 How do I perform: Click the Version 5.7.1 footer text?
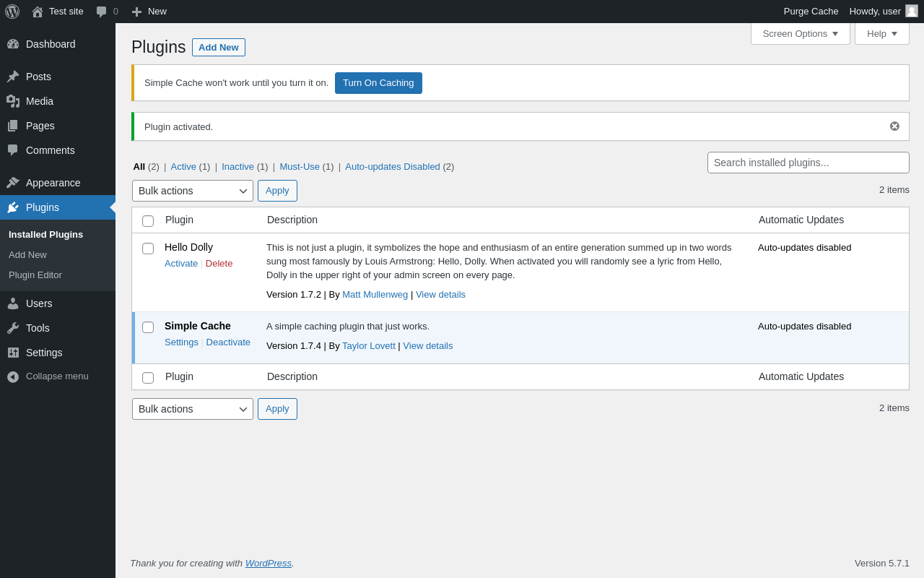click(882, 564)
